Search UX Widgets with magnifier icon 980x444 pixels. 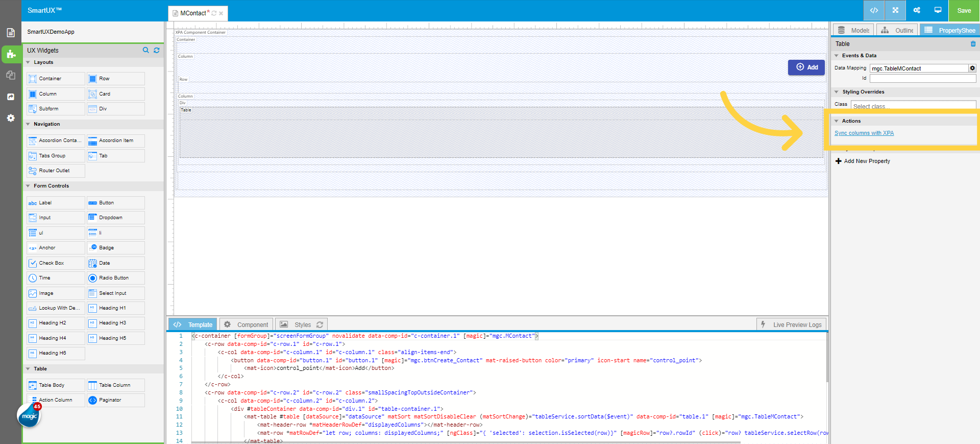146,50
